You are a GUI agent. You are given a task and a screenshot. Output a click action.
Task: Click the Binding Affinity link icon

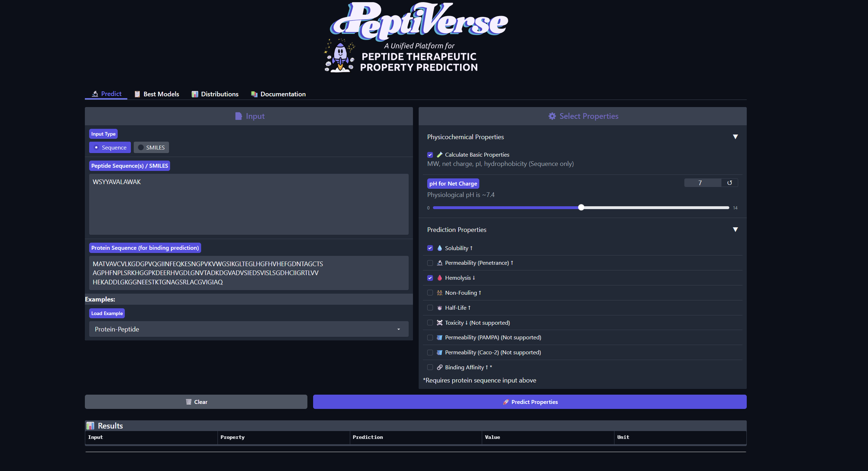(440, 367)
